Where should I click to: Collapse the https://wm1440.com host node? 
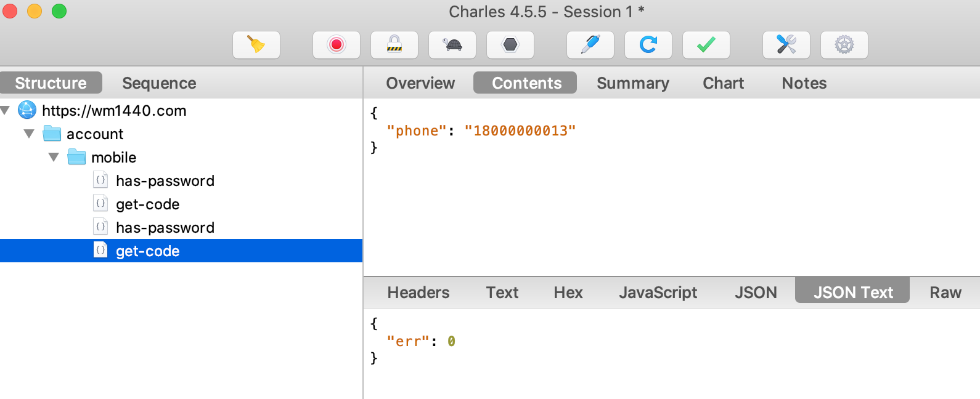(x=6, y=111)
